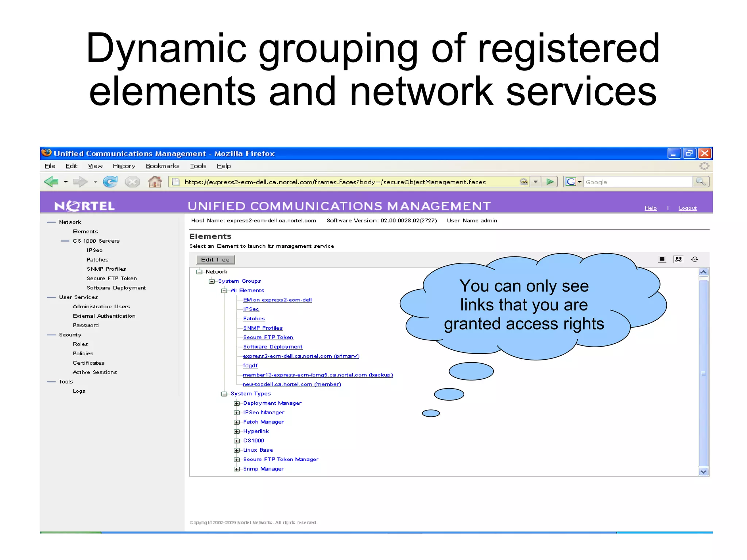
Task: Open the Bookmarks menu
Action: click(x=163, y=166)
